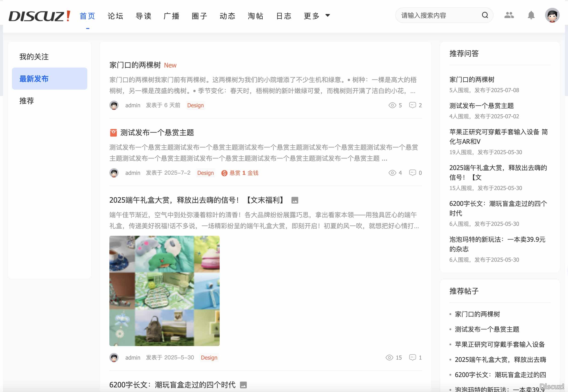Click the user avatar in top-right corner

(552, 15)
